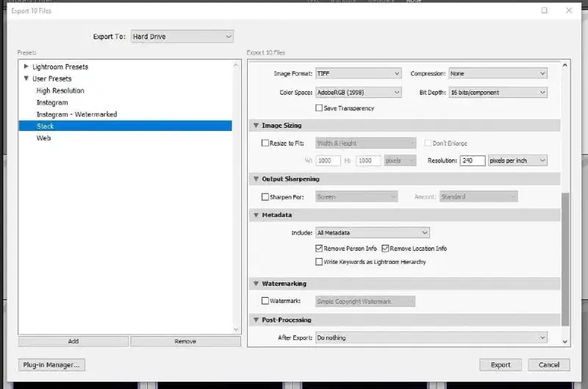Click the Export button

[501, 365]
